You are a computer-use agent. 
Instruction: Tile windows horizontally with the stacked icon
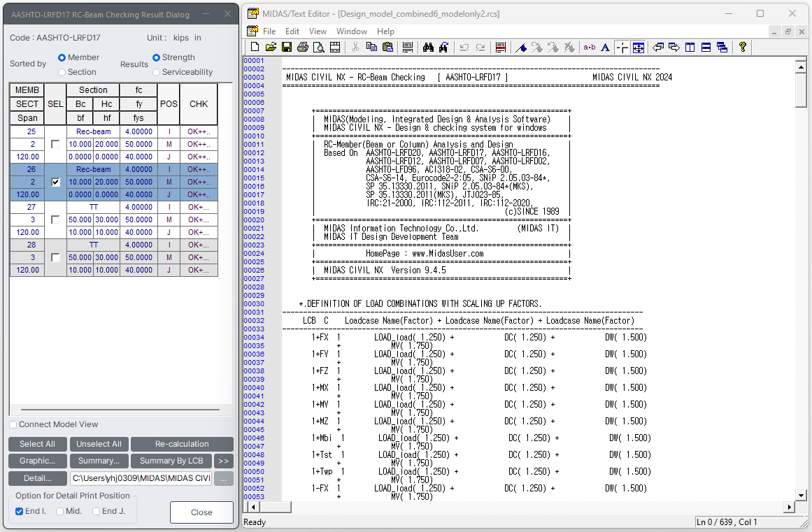coord(706,47)
